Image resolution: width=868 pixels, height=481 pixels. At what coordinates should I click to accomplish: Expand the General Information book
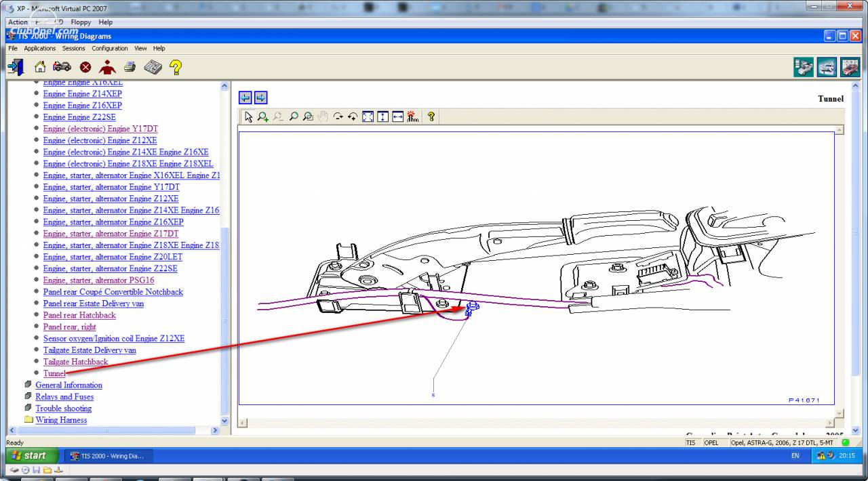[x=28, y=385]
